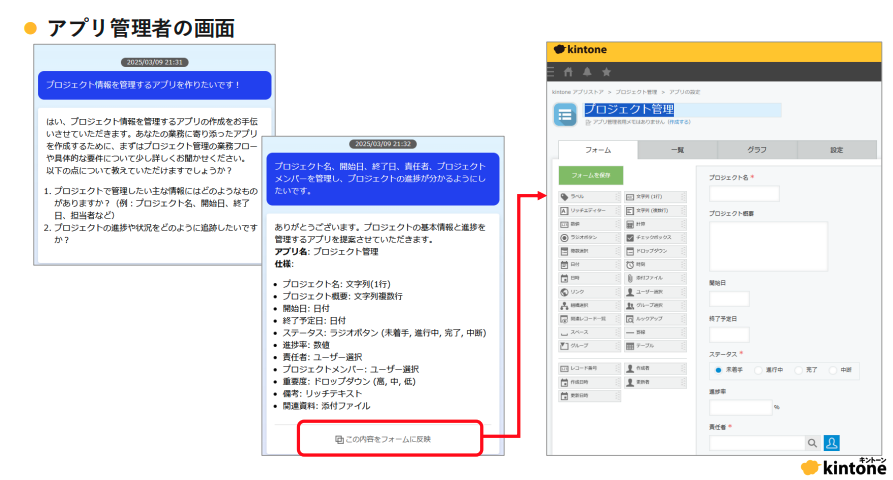Follow the kintone アプリストア breadcrumb link

[x=577, y=92]
